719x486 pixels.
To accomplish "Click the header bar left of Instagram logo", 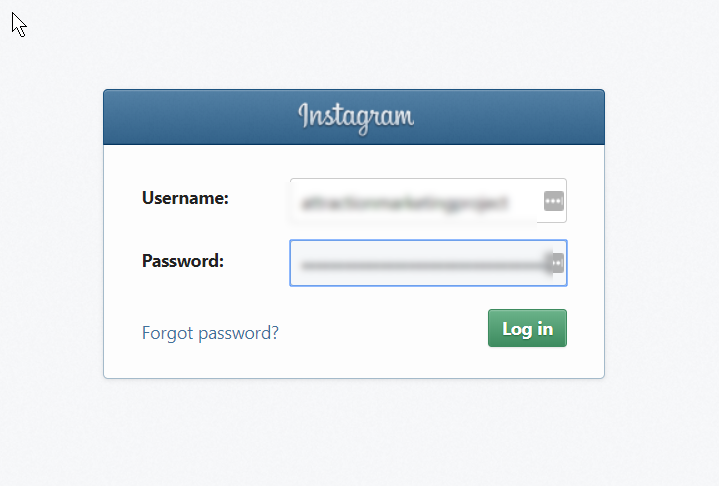I will (x=199, y=117).
